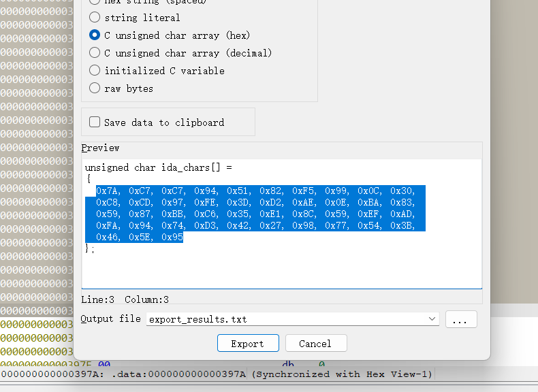The image size is (538, 392).
Task: Open the Output file dropdown arrow
Action: pyautogui.click(x=432, y=319)
